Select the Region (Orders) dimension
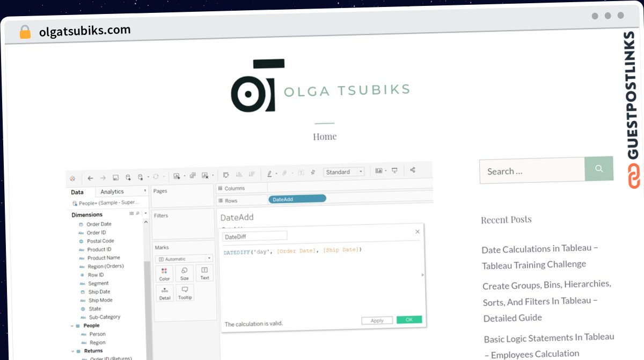Screen dimensions: 644x360 tap(106, 267)
